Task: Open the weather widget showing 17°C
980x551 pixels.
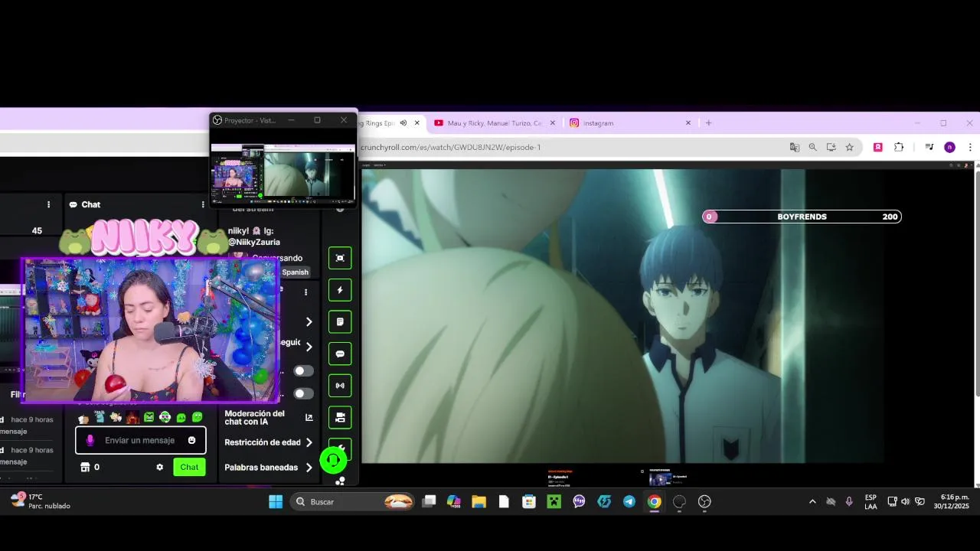Action: 41,501
